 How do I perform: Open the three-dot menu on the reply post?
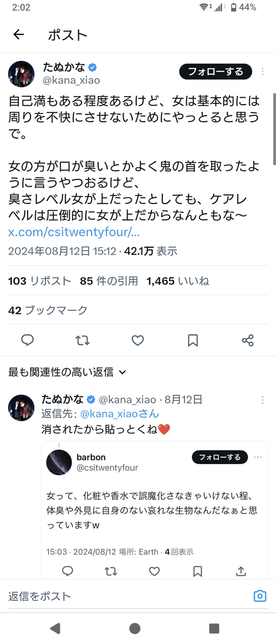point(262,400)
